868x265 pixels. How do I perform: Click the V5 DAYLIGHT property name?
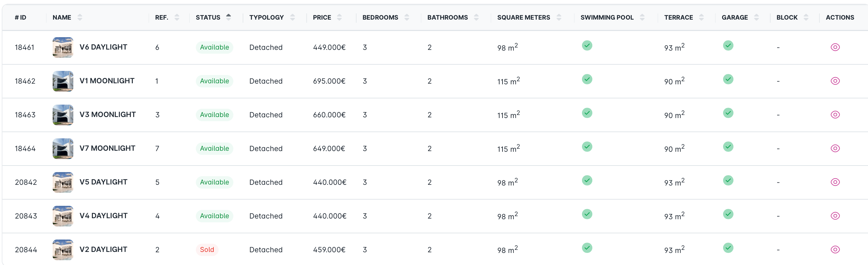tap(103, 182)
